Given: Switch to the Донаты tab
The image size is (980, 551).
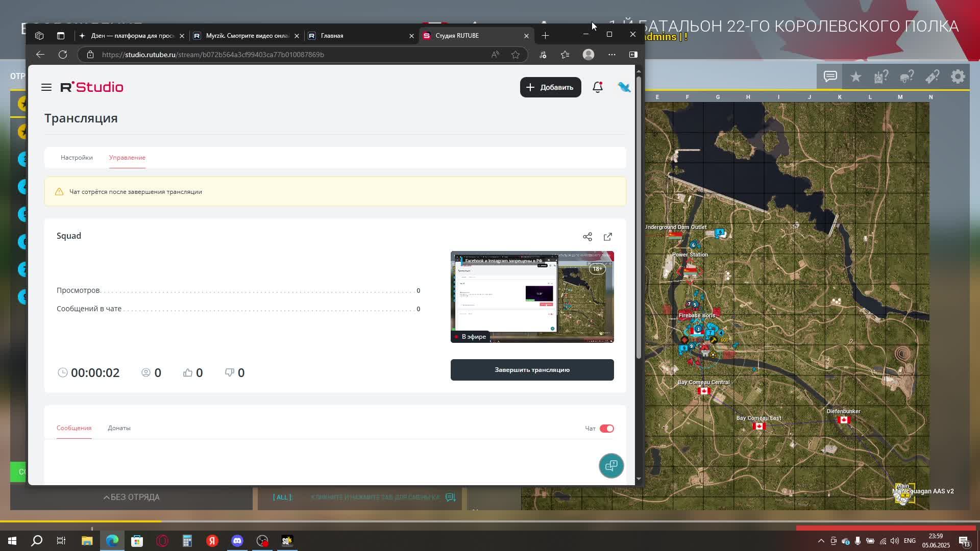Looking at the screenshot, I should coord(119,428).
